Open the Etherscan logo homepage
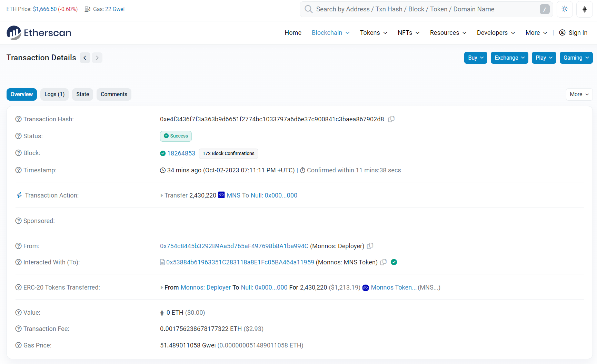 [x=39, y=33]
